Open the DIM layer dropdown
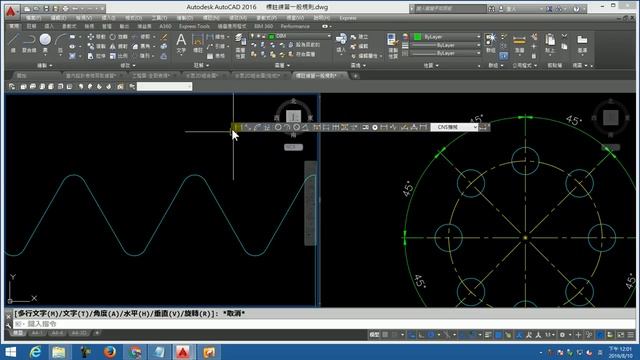 click(x=329, y=36)
